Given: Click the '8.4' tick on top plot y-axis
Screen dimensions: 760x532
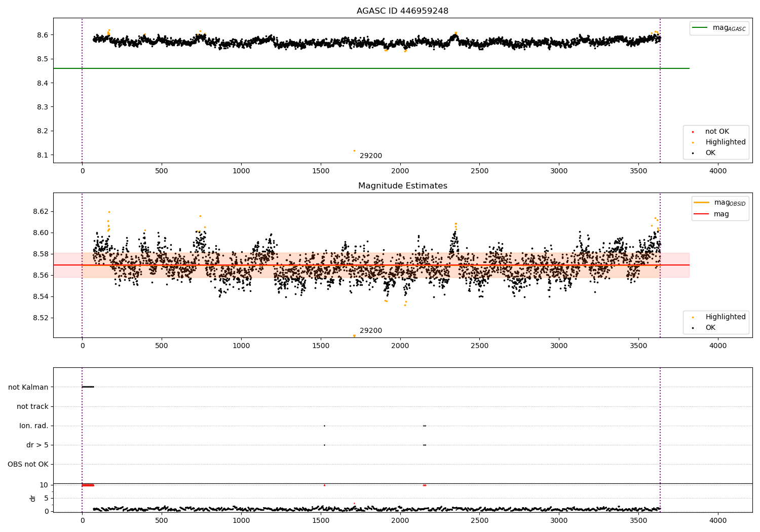Looking at the screenshot, I should pos(43,83).
